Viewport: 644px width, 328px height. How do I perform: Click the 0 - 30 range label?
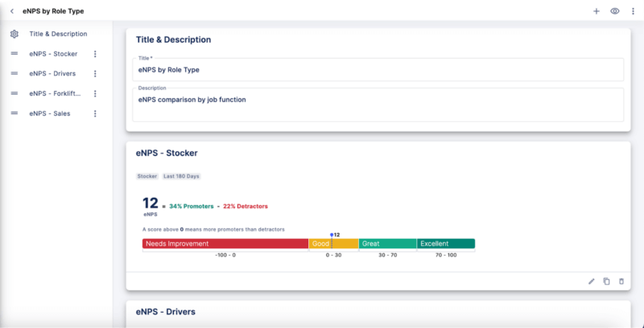click(x=333, y=255)
